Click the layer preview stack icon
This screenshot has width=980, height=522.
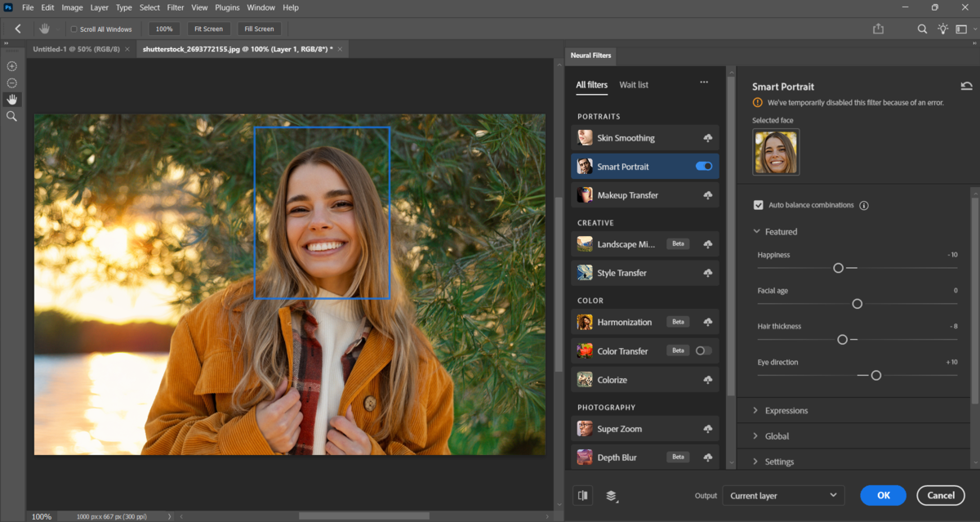612,496
